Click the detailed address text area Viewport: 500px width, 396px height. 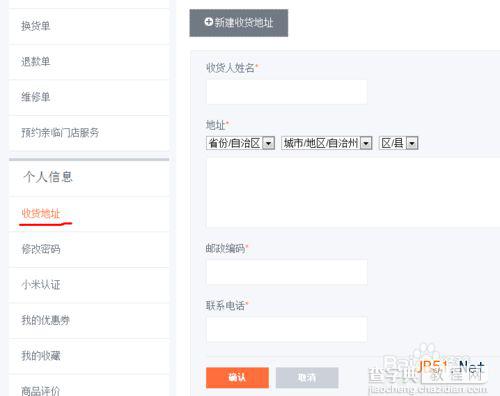point(353,193)
